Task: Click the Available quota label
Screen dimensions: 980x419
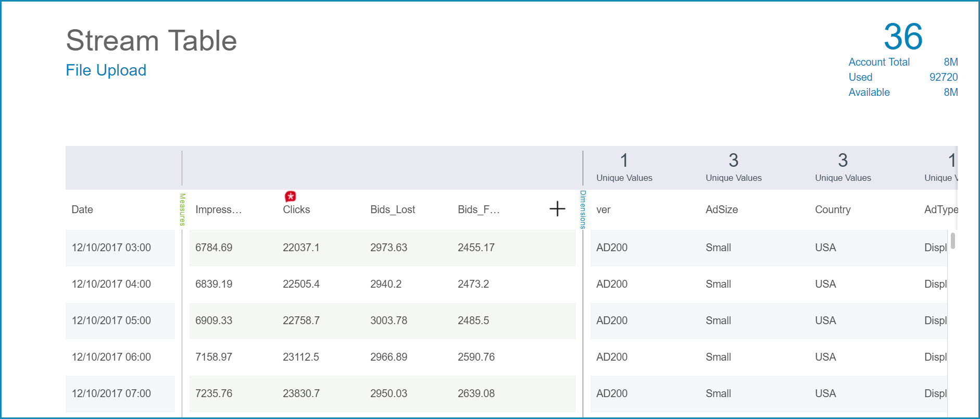Action: coord(869,92)
